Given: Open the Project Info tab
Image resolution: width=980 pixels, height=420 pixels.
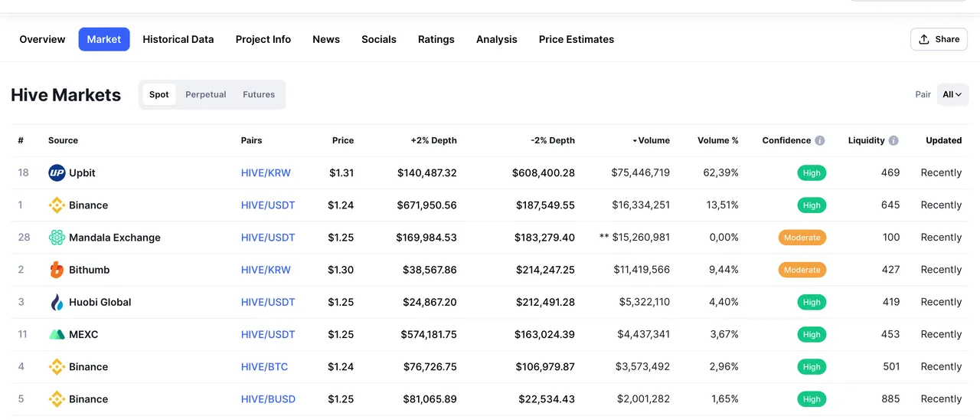Looking at the screenshot, I should click(263, 39).
